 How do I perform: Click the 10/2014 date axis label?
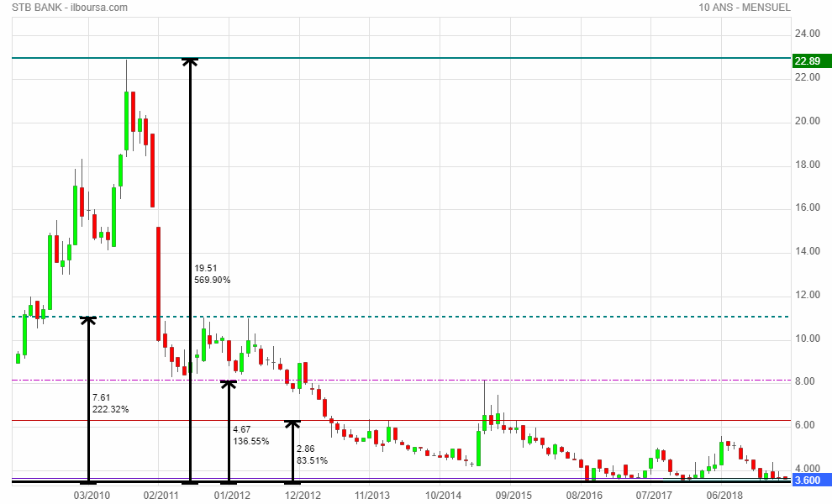point(443,496)
